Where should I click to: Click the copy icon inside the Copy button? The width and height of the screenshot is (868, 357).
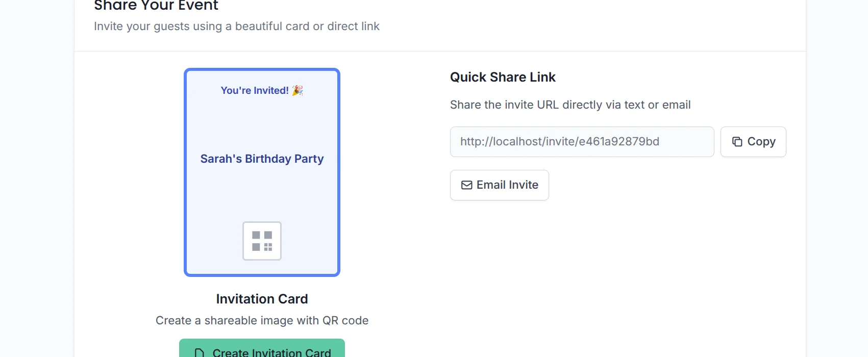click(x=737, y=141)
